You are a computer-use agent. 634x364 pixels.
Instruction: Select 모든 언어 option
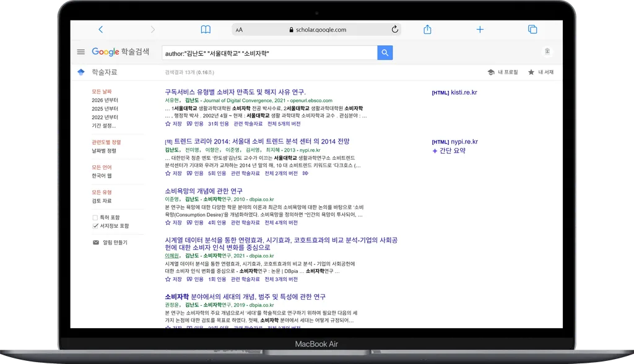coord(102,167)
